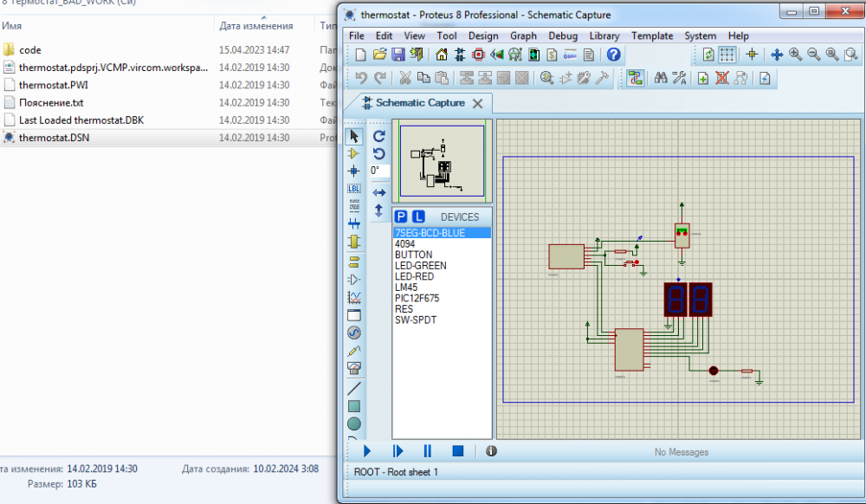Click the Zoom In magnifier icon

point(795,55)
